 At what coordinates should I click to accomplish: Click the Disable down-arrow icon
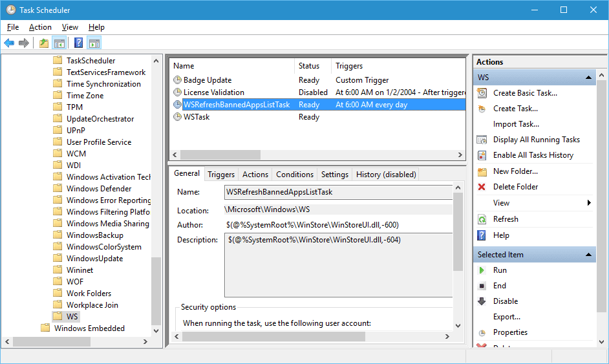pyautogui.click(x=482, y=301)
